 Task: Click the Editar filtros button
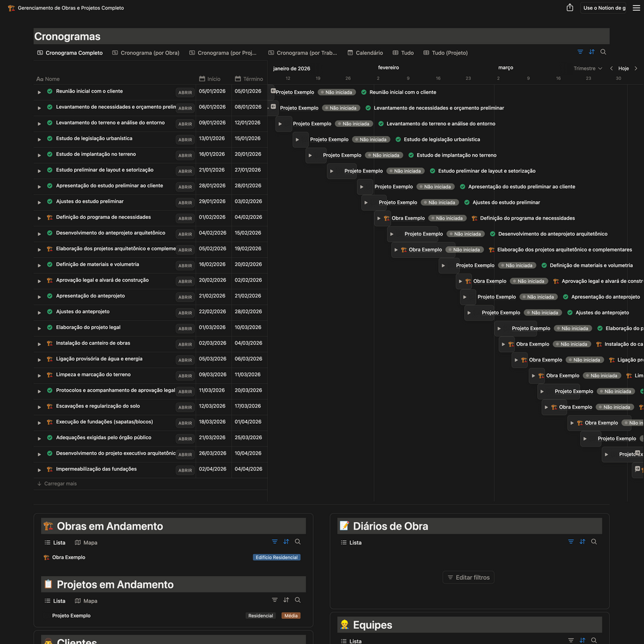pos(468,577)
